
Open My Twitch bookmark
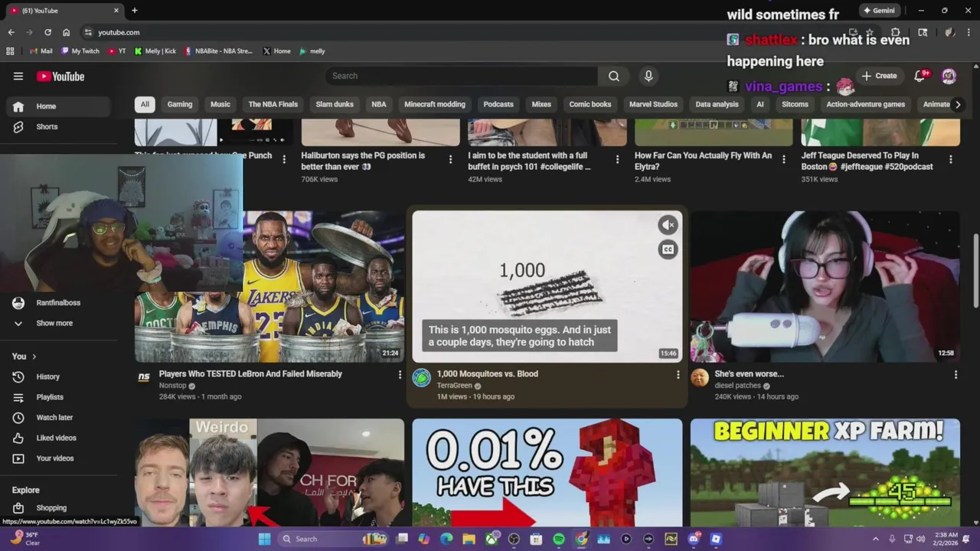[80, 51]
